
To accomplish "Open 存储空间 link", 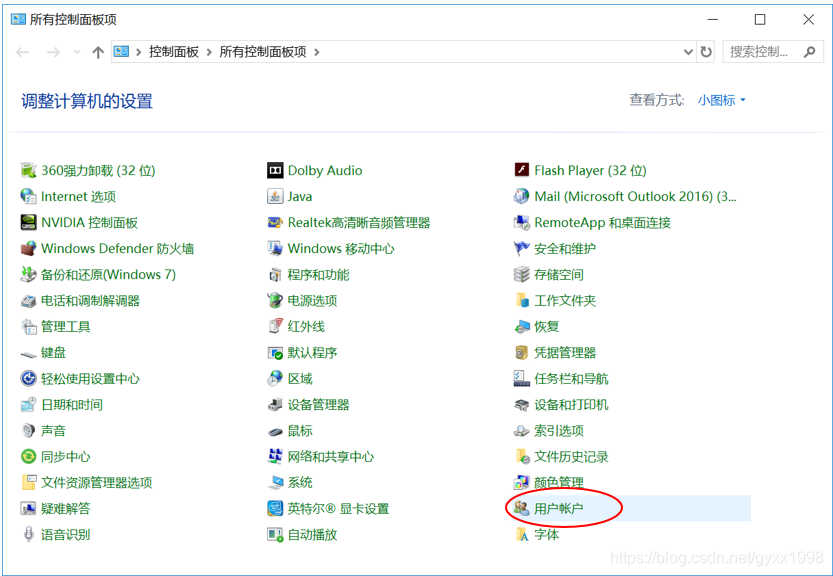I will tap(559, 275).
